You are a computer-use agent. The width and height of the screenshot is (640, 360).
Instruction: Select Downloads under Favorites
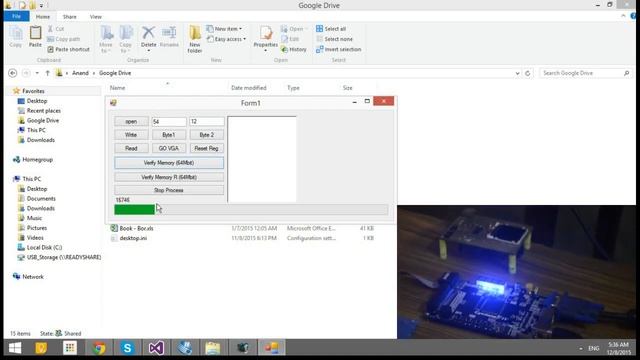[40, 140]
